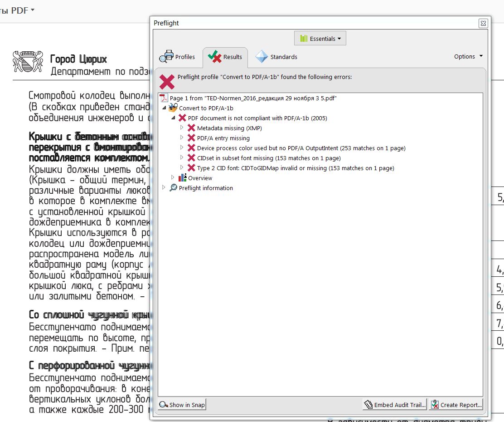Click red X icon beside PDF document not compliant
The width and height of the screenshot is (504, 422).
[x=182, y=118]
